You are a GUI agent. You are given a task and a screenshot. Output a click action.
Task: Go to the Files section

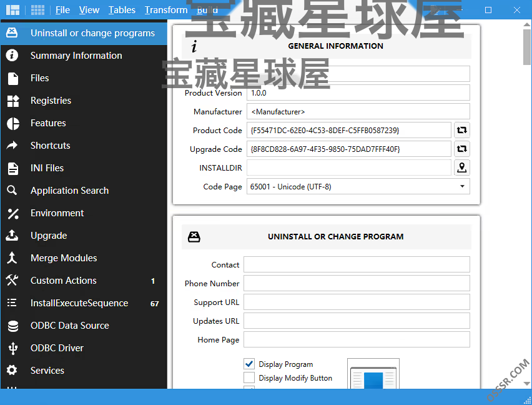pos(40,78)
